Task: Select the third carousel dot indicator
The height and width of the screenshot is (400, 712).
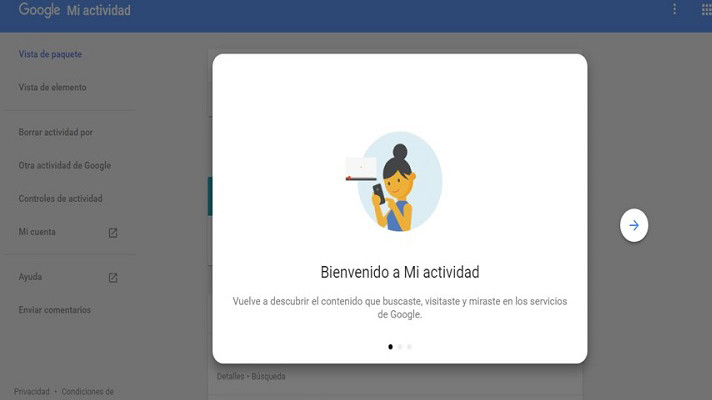Action: click(409, 347)
